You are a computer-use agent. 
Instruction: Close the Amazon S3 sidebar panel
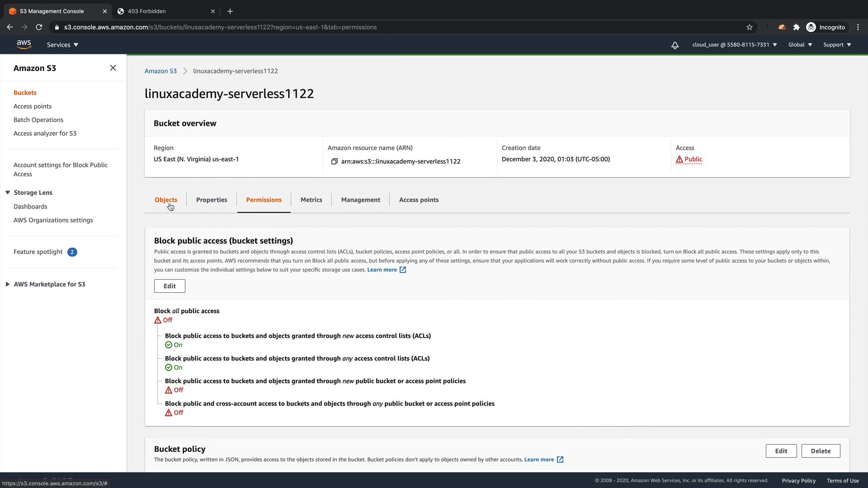tap(113, 68)
